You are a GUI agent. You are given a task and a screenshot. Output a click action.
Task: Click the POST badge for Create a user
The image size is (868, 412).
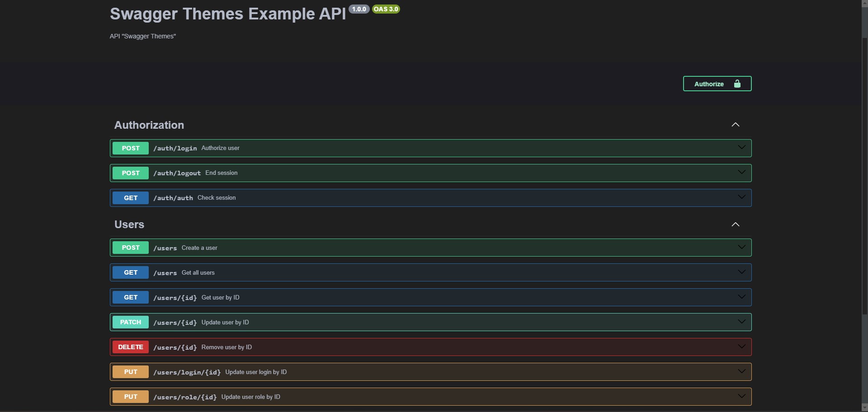click(x=131, y=248)
